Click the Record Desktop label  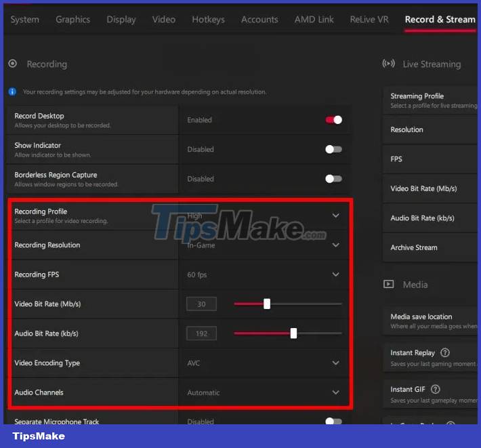tap(39, 116)
